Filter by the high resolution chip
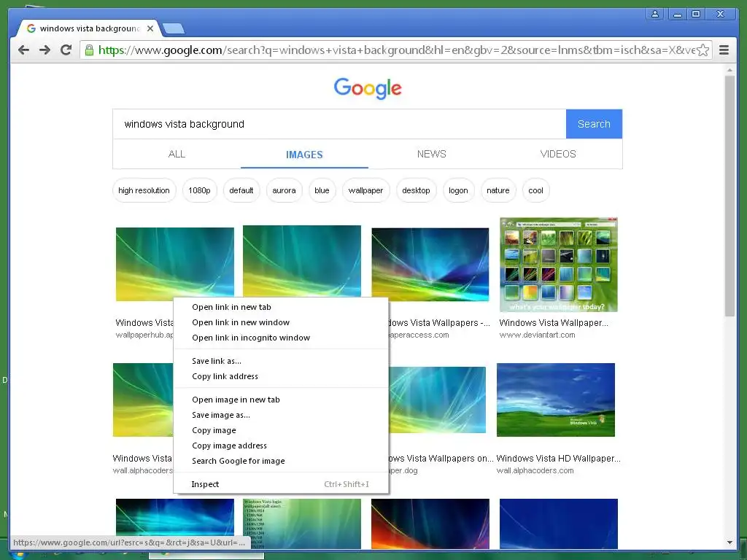The height and width of the screenshot is (560, 747). point(144,190)
